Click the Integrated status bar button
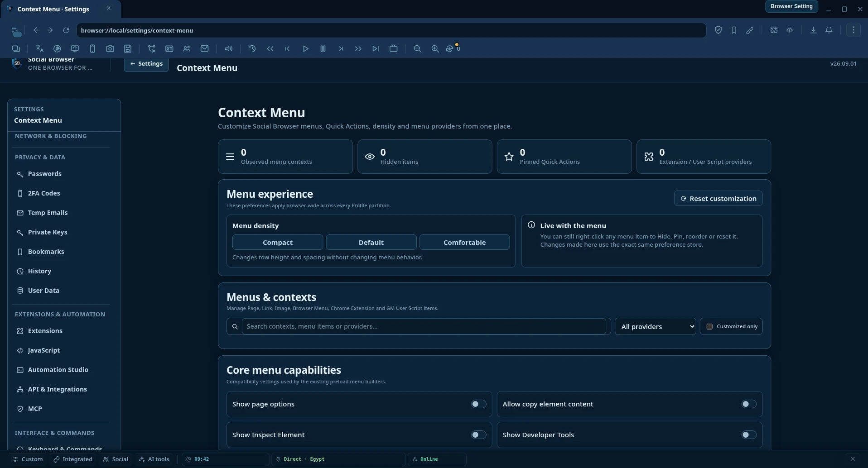Screen dimensions: 868x468 pos(73,459)
